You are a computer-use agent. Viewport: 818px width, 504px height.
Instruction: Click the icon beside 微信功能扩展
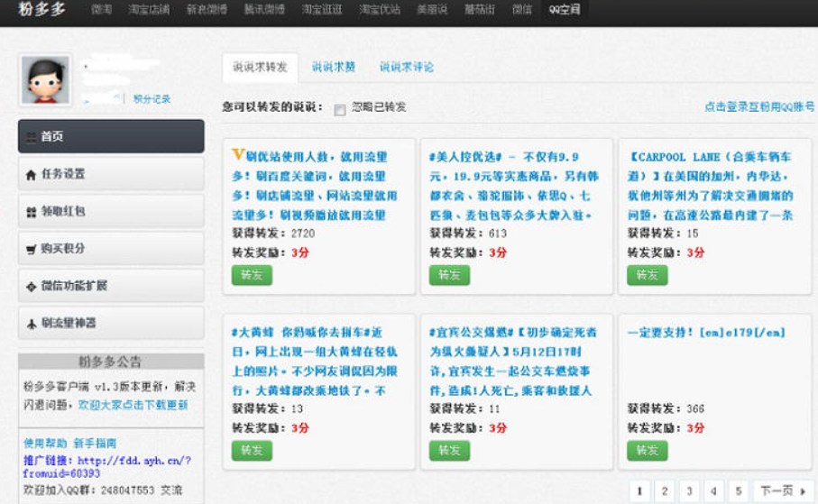point(31,286)
